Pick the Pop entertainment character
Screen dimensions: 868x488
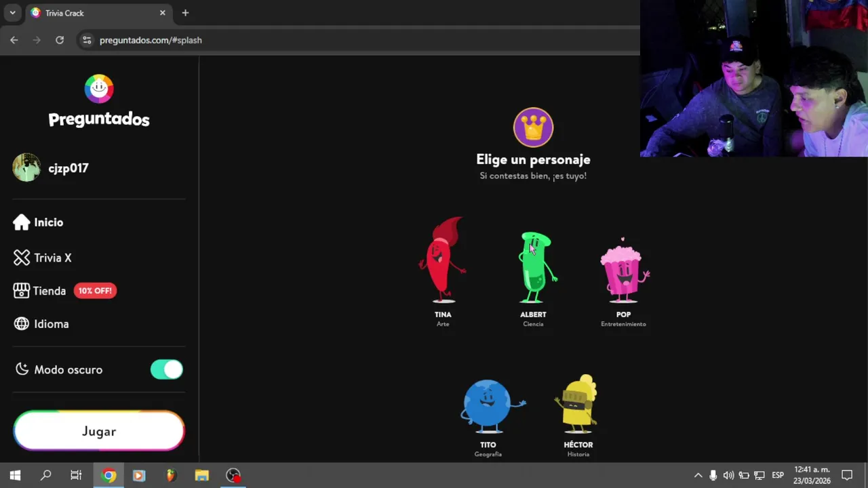click(623, 281)
